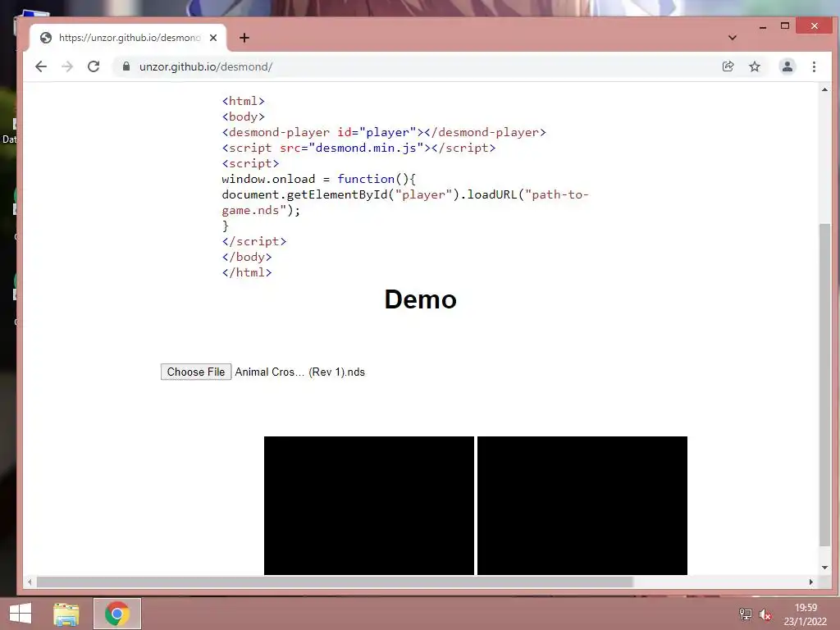Screen dimensions: 840x630
Task: Click the scroll down arrow
Action: [x=824, y=568]
